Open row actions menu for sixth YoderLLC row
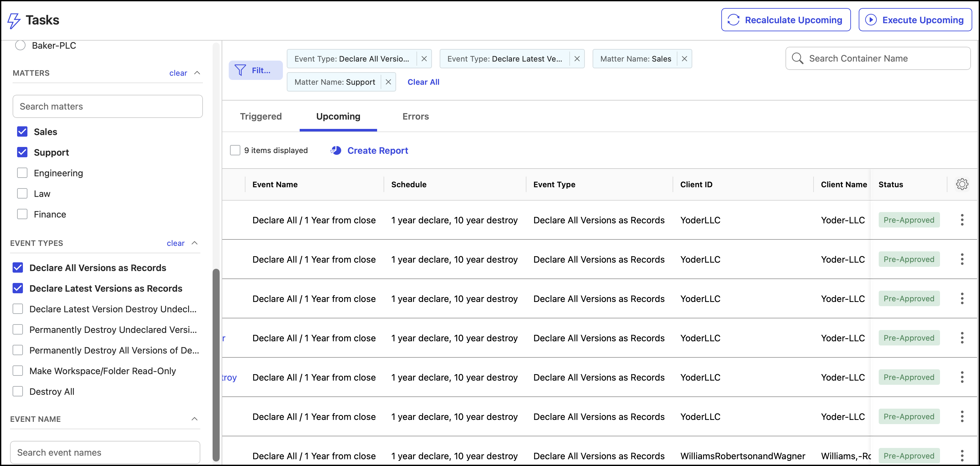 coord(962,417)
